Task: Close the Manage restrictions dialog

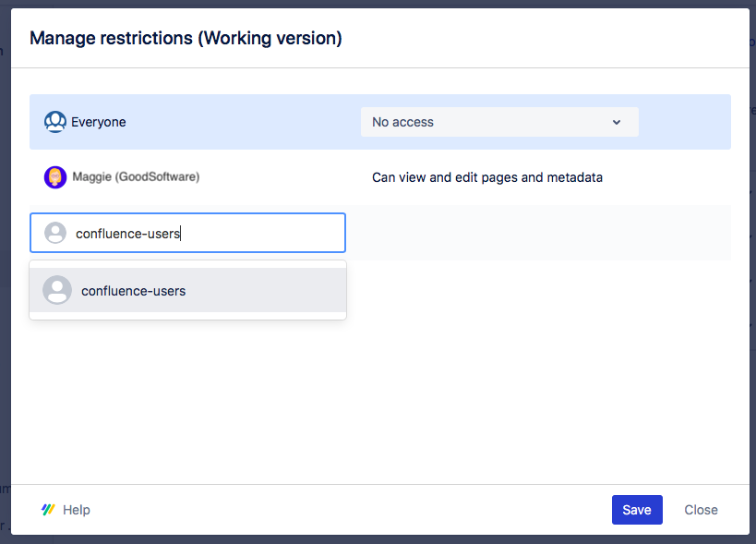Action: point(701,509)
